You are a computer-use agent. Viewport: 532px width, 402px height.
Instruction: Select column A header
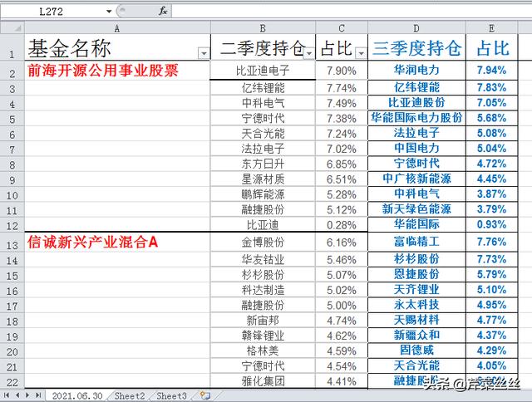tap(117, 28)
